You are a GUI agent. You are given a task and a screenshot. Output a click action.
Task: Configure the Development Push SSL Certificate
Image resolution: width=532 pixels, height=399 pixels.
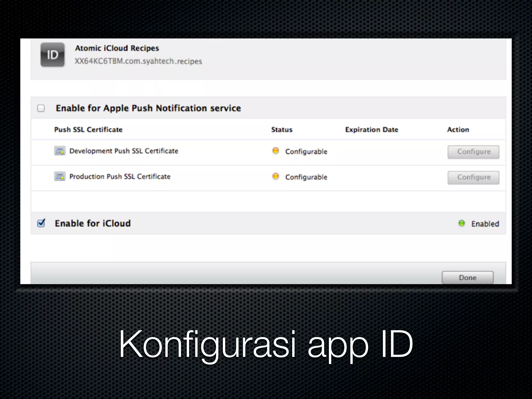coord(473,152)
